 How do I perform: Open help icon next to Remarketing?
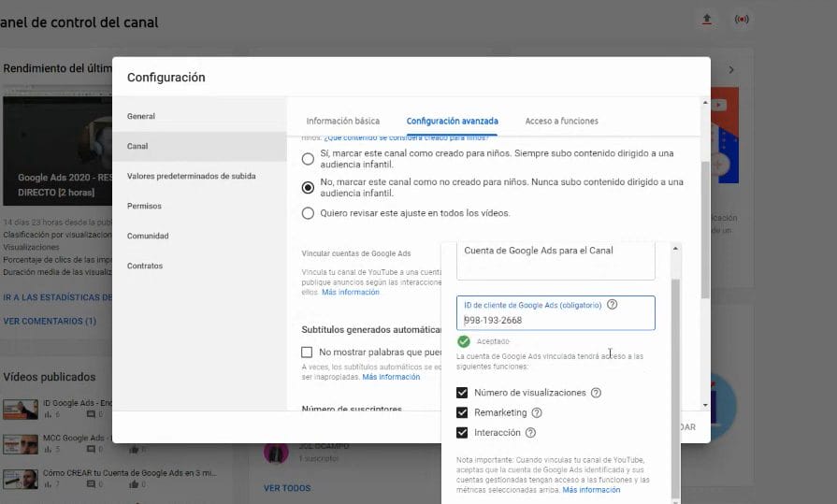(537, 412)
